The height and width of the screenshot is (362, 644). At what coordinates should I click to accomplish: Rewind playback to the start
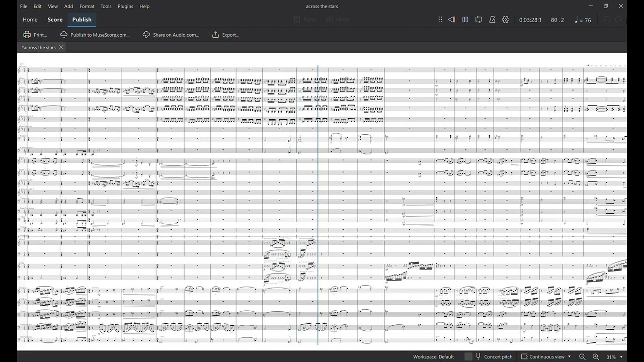click(452, 20)
